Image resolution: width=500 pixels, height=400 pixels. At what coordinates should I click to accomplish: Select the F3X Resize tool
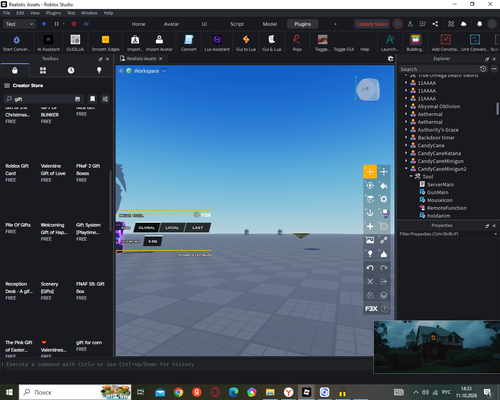tap(384, 172)
